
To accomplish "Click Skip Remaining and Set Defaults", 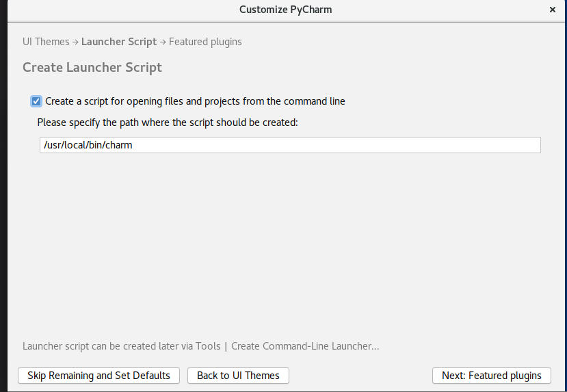I will 98,376.
